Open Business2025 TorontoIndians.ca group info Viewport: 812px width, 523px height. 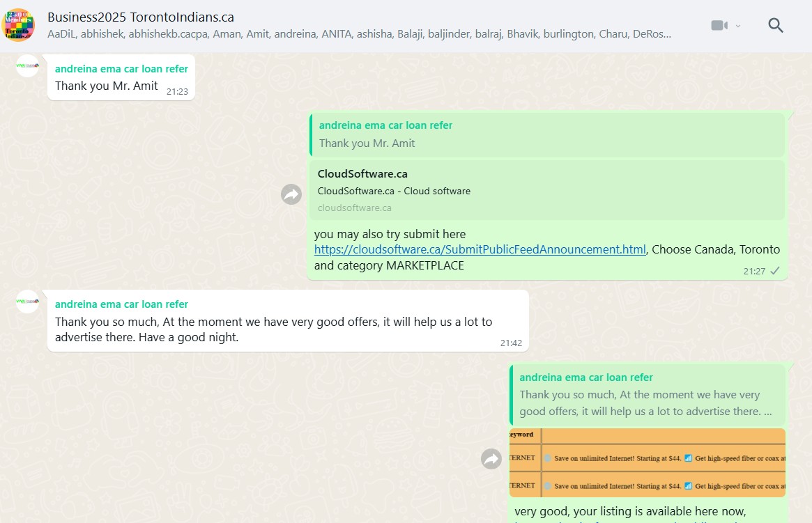(x=141, y=17)
